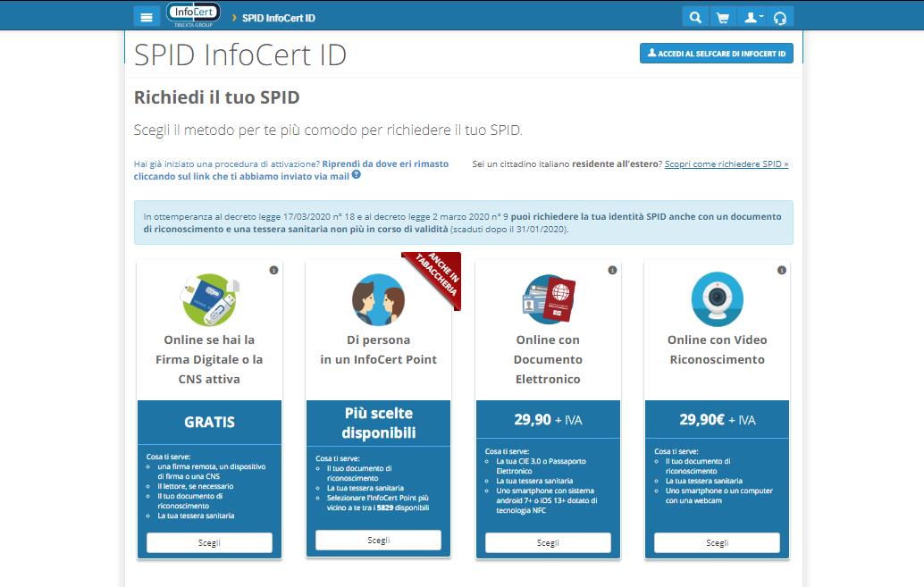Click the webcam illustration on the last card

(715, 299)
